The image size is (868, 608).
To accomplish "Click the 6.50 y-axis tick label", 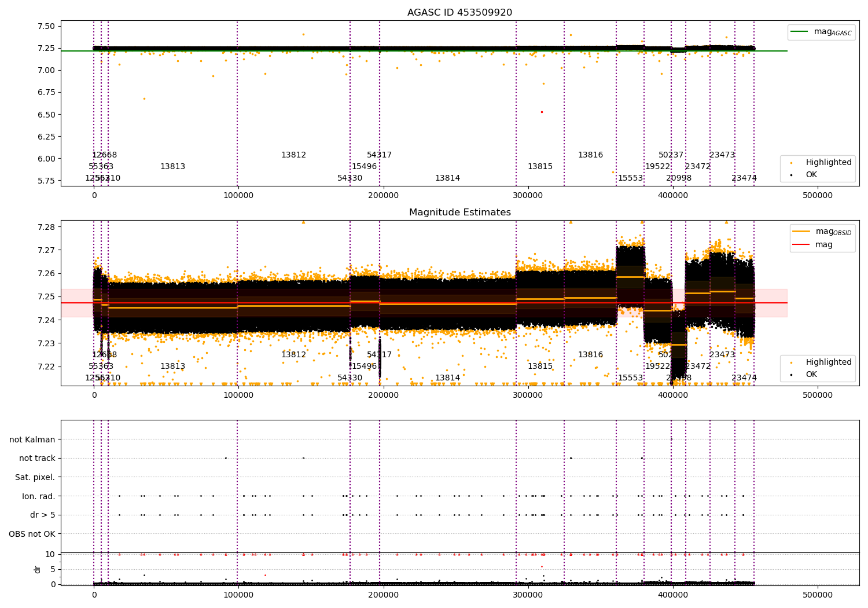I will (x=46, y=115).
